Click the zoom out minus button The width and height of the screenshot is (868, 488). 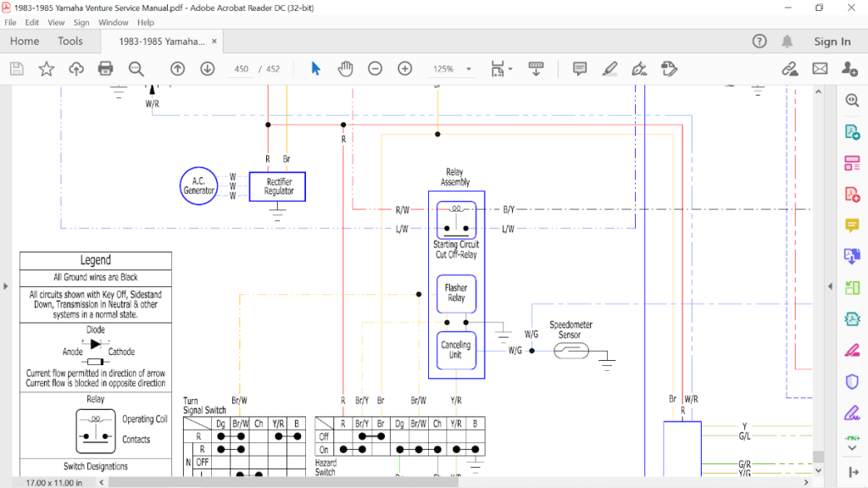(x=375, y=69)
